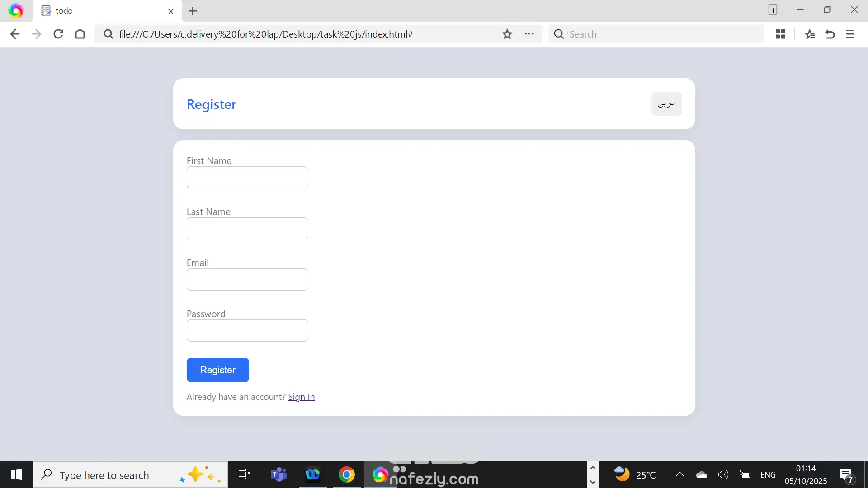Open the address bar three-dots menu
868x488 pixels.
529,34
